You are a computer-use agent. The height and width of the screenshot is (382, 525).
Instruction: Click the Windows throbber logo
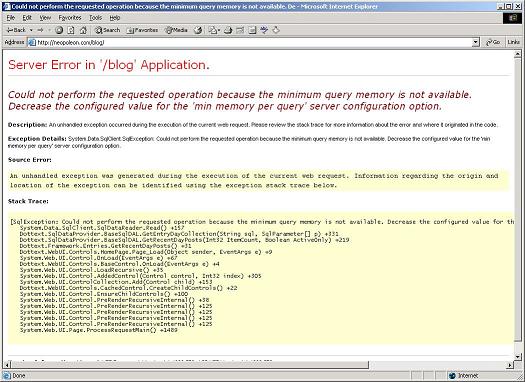point(512,18)
